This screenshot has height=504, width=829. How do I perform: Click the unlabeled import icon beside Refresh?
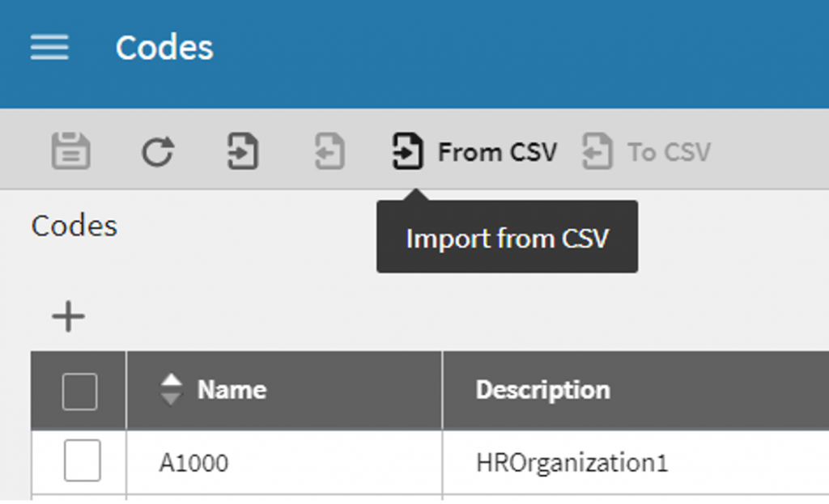[242, 151]
